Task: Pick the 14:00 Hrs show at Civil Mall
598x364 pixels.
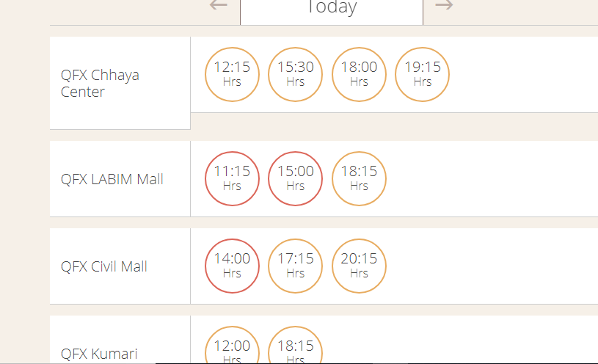Action: (232, 266)
